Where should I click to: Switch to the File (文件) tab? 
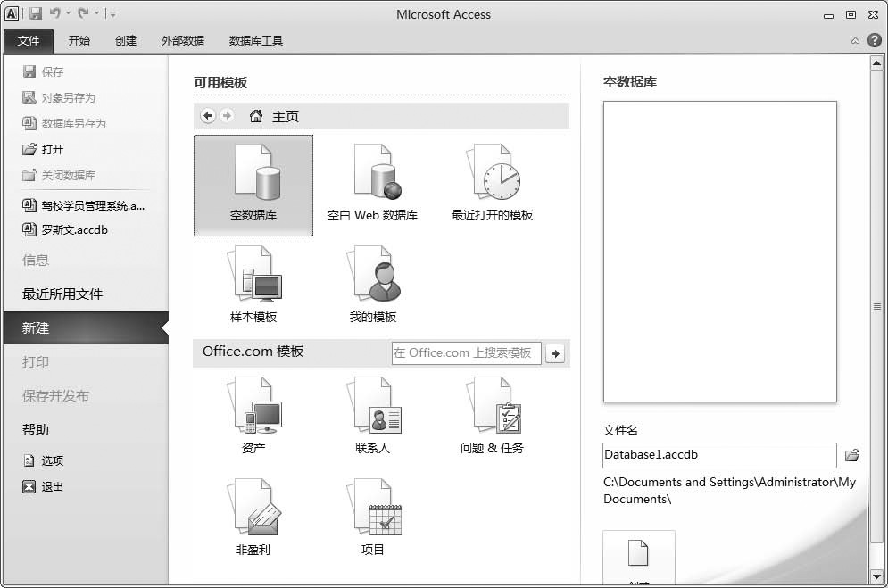click(x=29, y=41)
